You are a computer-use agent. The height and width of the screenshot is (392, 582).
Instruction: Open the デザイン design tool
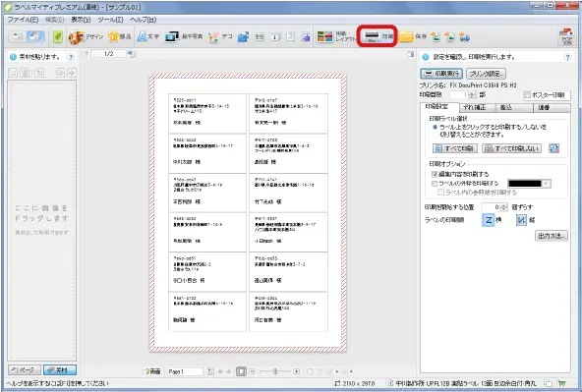[87, 36]
